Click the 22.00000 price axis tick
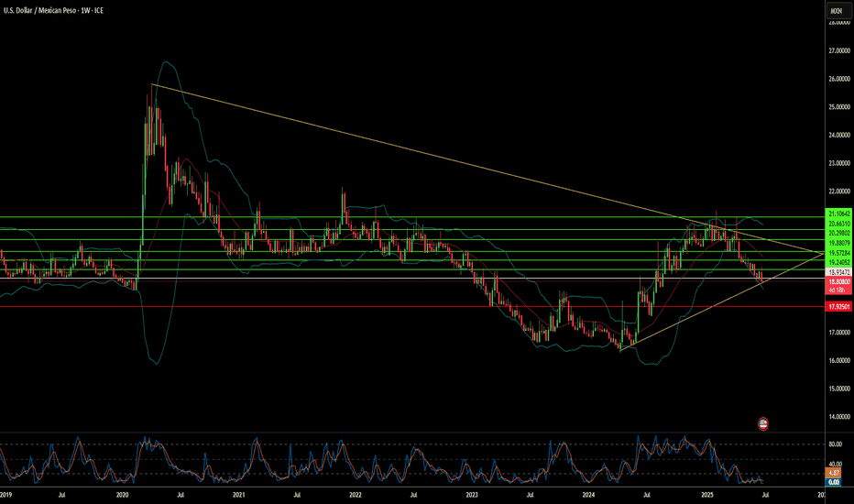The height and width of the screenshot is (504, 854). coord(839,192)
